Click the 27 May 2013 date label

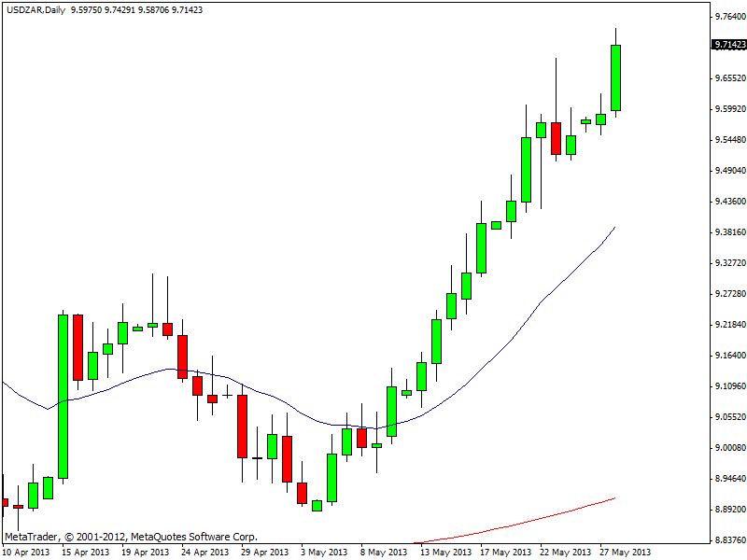coord(625,552)
